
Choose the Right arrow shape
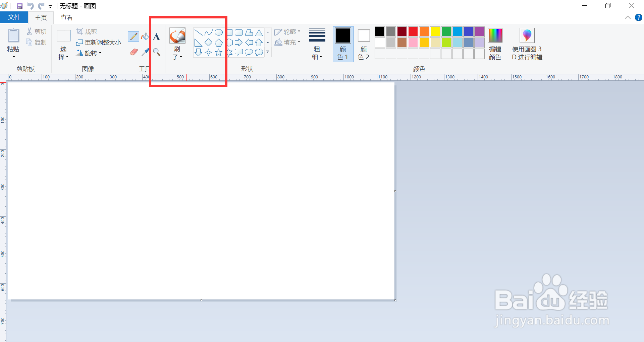pyautogui.click(x=238, y=43)
